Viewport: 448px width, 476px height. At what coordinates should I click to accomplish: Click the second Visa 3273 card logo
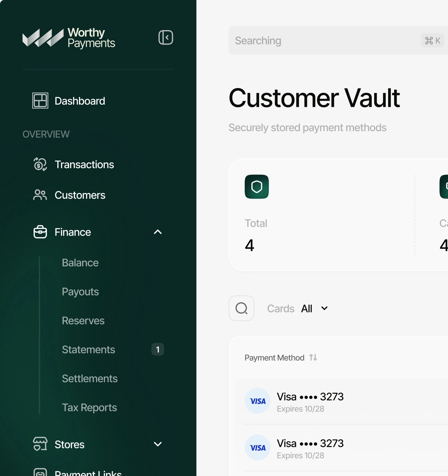point(258,448)
